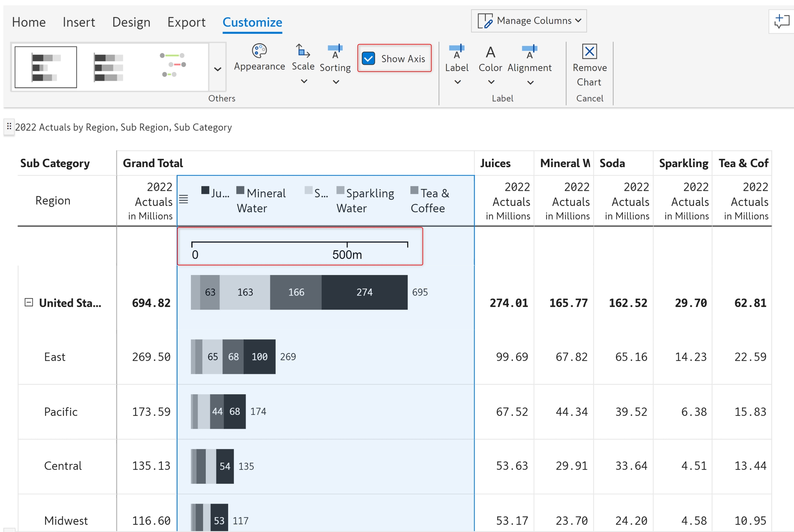Open the Appearance palette icon
Viewport: 794px width, 532px height.
pos(259,51)
